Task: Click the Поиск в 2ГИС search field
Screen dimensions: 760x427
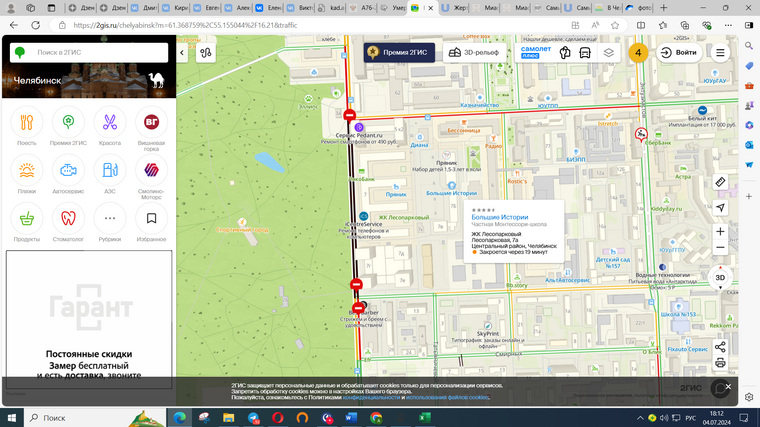Action: (x=89, y=52)
